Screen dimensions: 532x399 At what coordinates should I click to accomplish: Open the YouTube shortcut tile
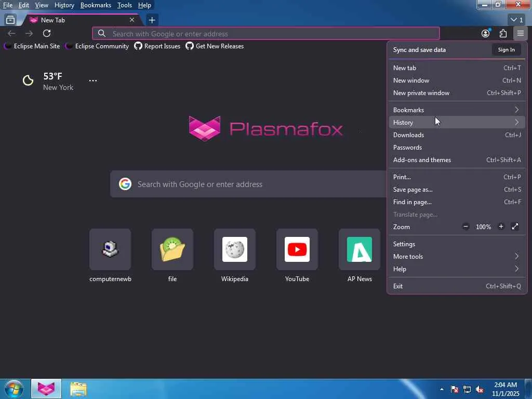click(297, 256)
